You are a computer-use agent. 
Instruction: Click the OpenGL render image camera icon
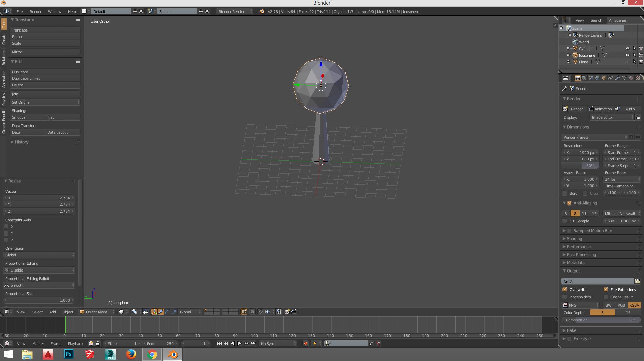pyautogui.click(x=287, y=312)
